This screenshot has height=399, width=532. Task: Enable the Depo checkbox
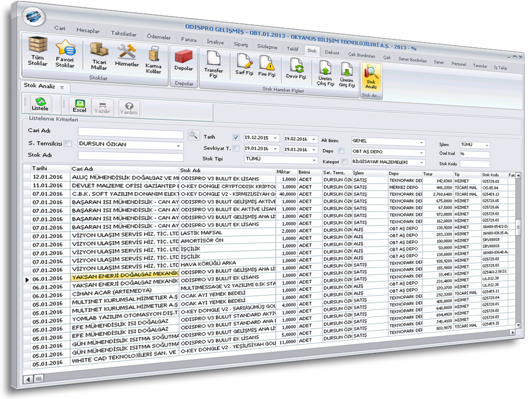click(x=341, y=151)
